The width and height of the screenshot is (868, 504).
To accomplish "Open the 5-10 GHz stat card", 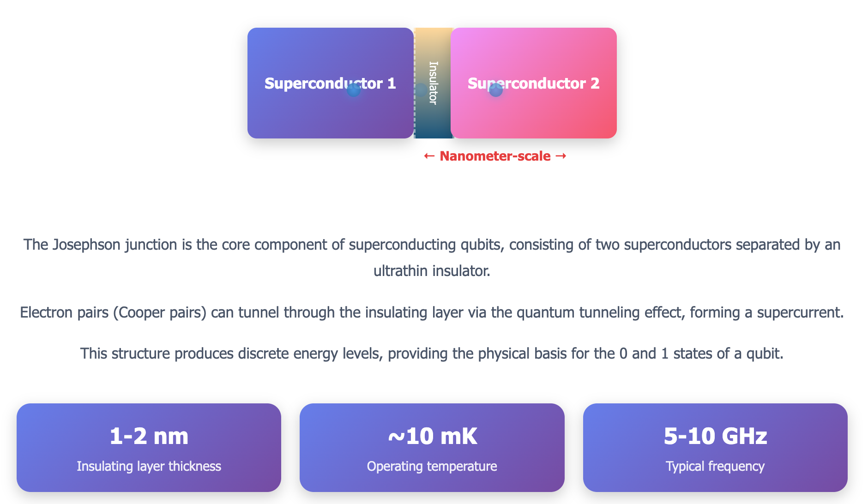I will click(x=715, y=447).
